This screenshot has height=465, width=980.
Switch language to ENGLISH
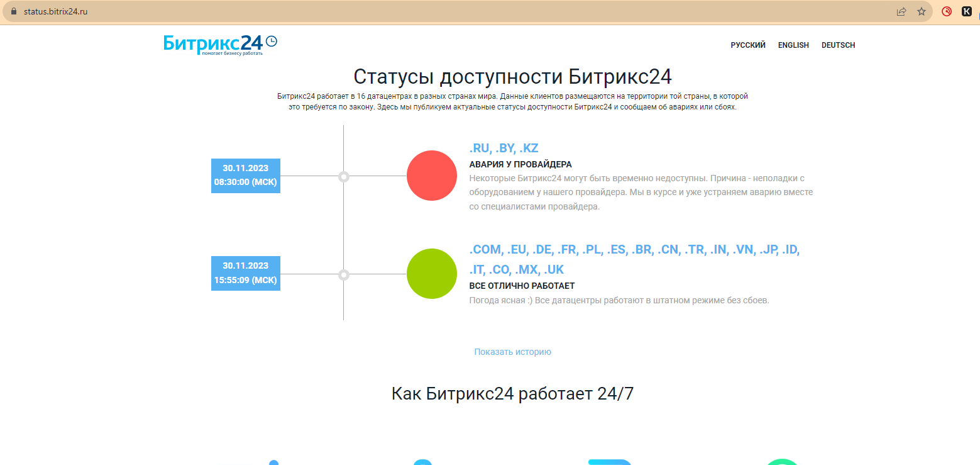coord(793,45)
